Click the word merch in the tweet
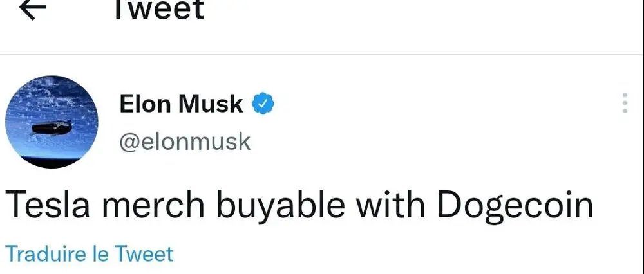 click(x=153, y=205)
